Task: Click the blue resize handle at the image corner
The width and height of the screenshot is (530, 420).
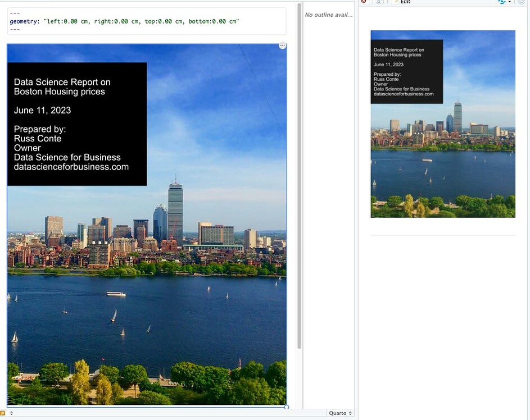Action: 287,407
